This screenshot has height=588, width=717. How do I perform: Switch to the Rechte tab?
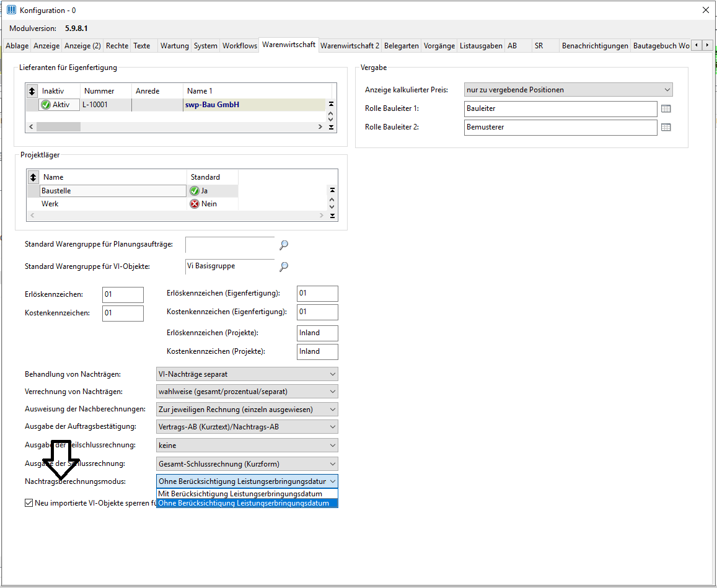117,46
